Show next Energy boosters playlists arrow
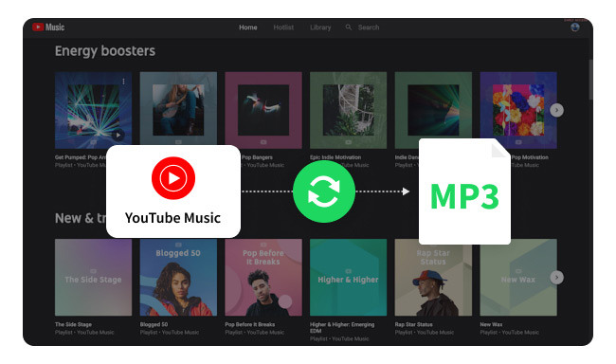Screen dimensions: 616x364 click(556, 110)
